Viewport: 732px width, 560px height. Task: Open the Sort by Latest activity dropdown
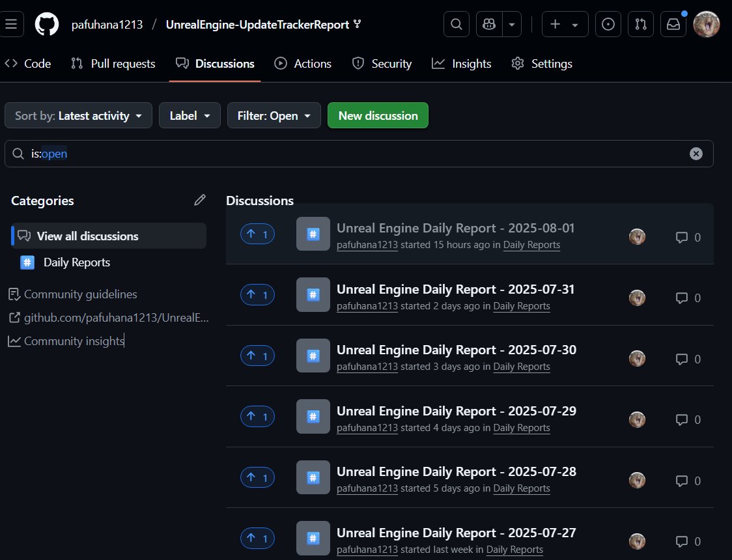[x=78, y=115]
